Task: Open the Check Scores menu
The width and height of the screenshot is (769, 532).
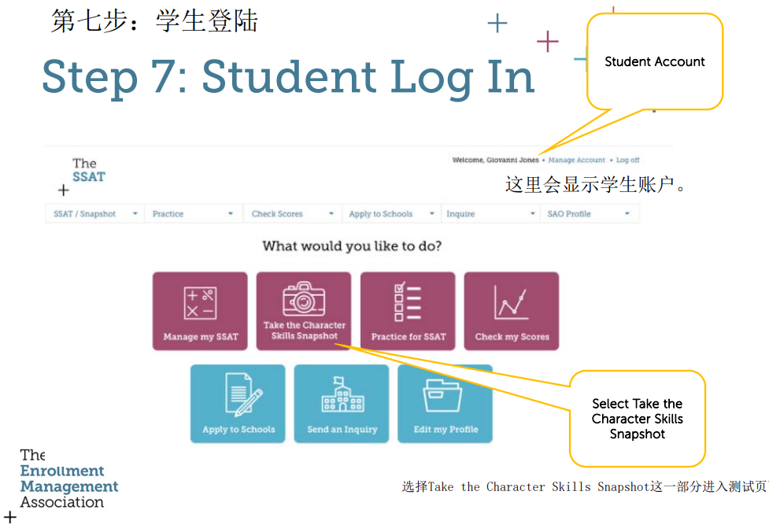Action: click(x=293, y=214)
